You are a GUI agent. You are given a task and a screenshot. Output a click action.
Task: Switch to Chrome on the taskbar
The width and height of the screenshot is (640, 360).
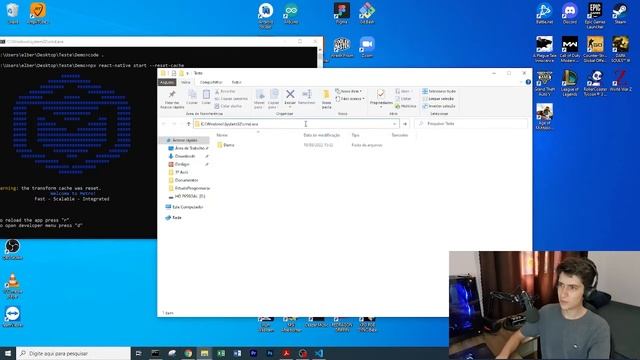coord(188,353)
